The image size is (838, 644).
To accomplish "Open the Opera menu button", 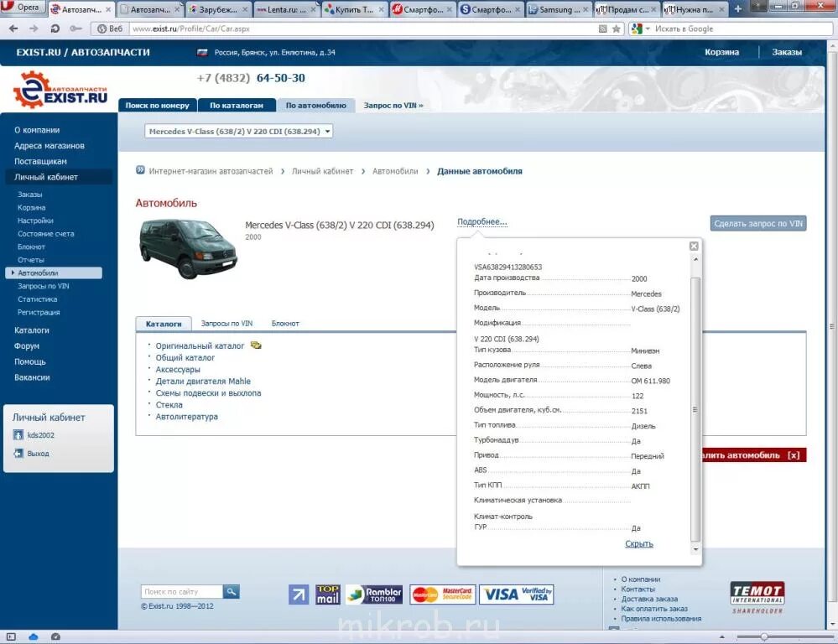I will 21,8.
